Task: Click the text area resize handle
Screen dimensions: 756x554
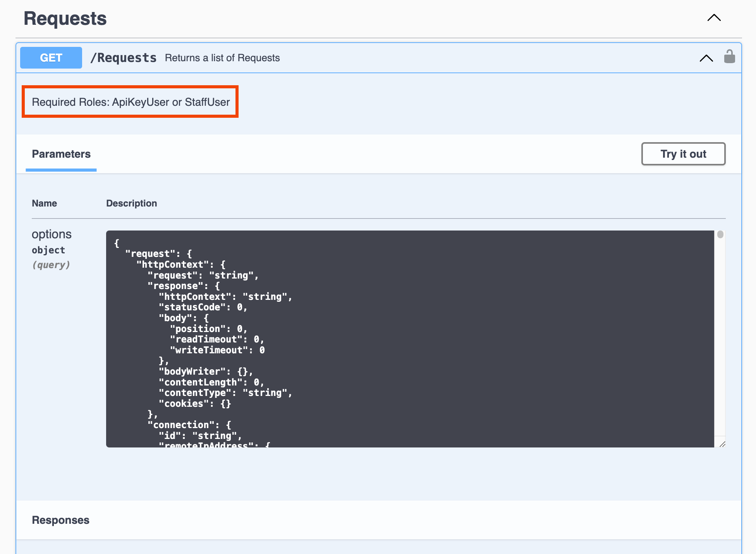Action: click(x=722, y=444)
